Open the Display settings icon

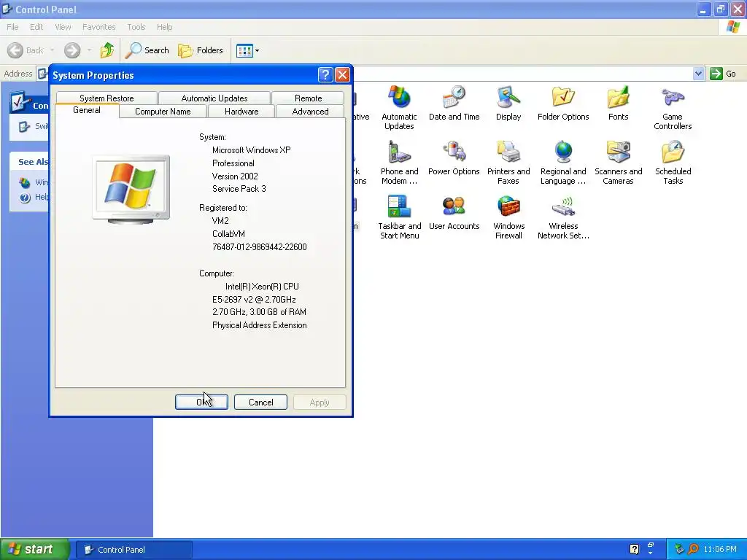tap(508, 103)
